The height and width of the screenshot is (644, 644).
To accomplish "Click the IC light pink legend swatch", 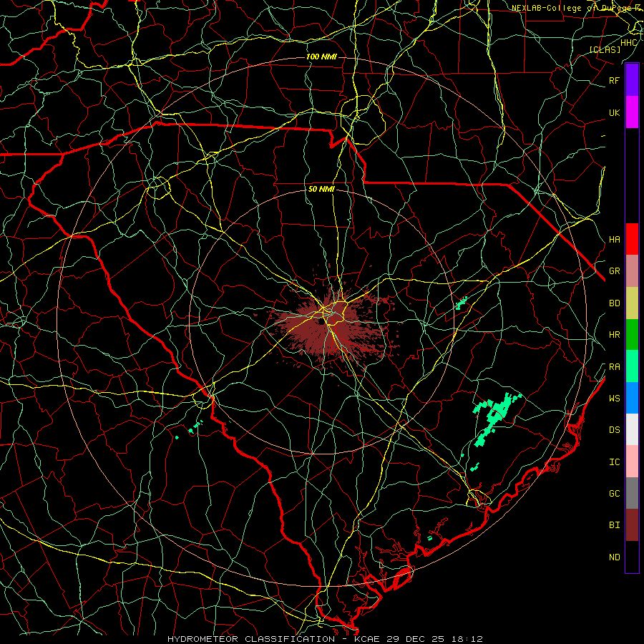I will [632, 462].
